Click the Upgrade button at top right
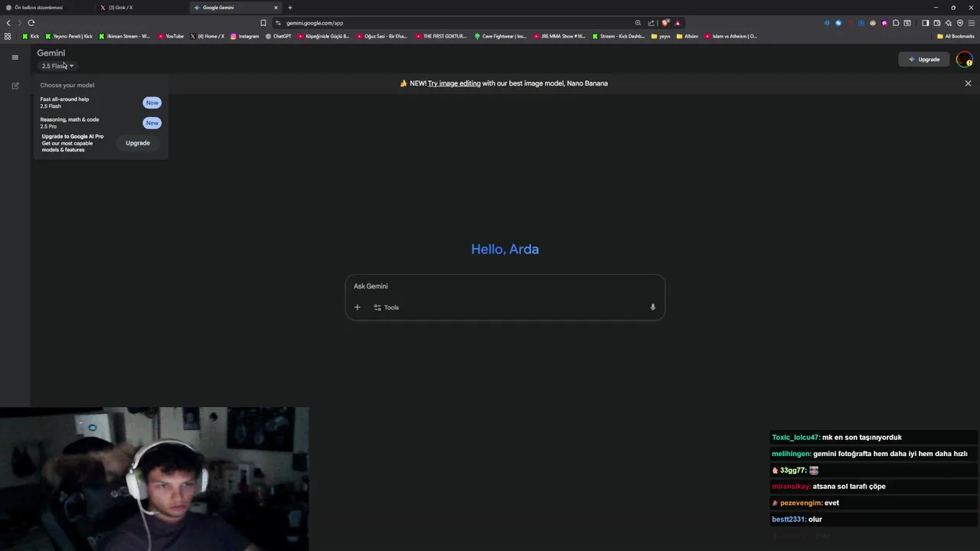Image resolution: width=980 pixels, height=551 pixels. pyautogui.click(x=924, y=59)
